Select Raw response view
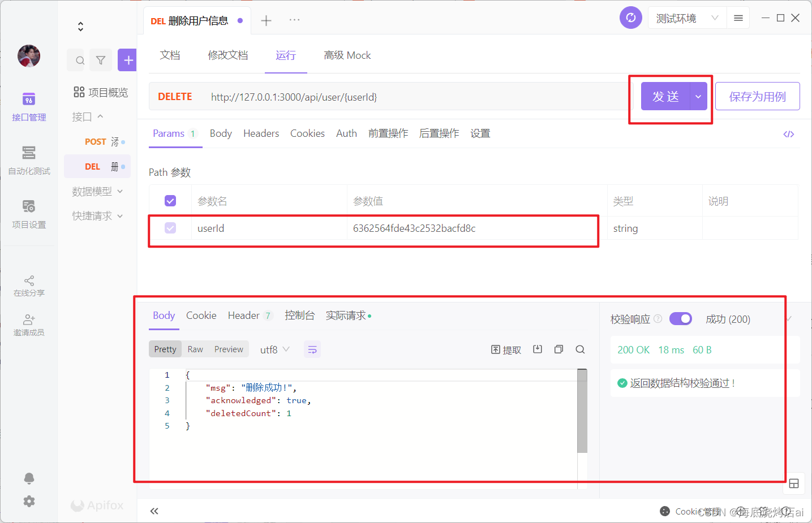 click(195, 349)
